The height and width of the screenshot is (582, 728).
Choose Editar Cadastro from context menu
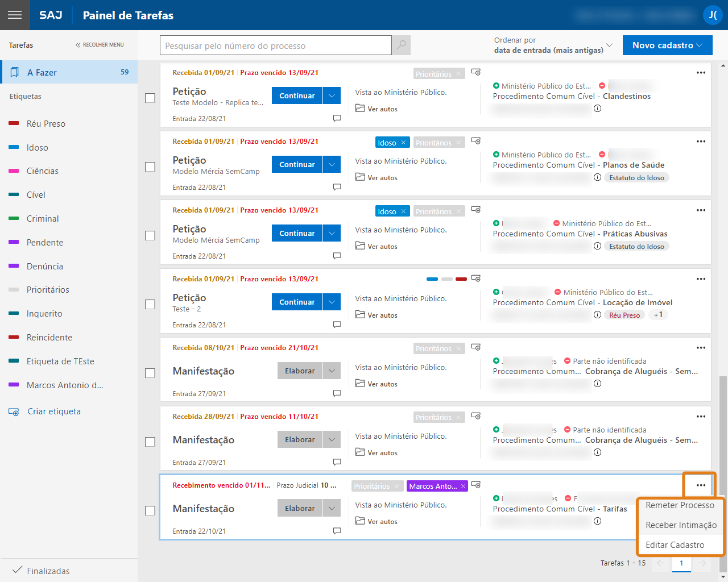675,544
